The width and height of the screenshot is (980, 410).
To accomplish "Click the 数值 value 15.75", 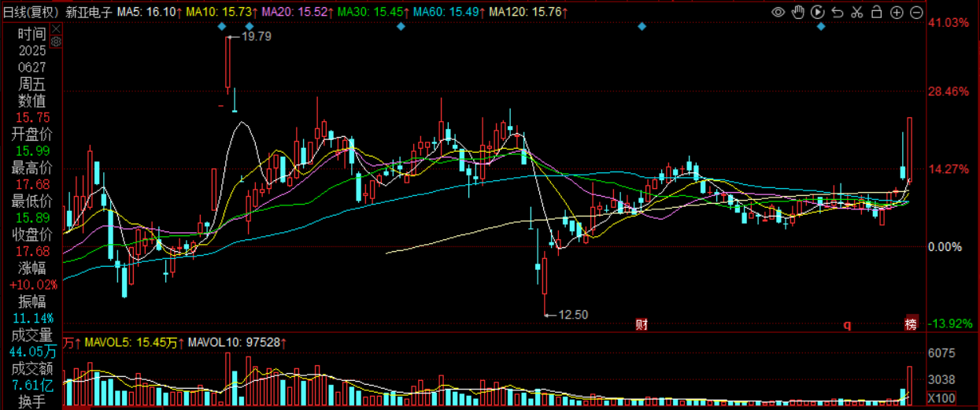I will tap(31, 117).
